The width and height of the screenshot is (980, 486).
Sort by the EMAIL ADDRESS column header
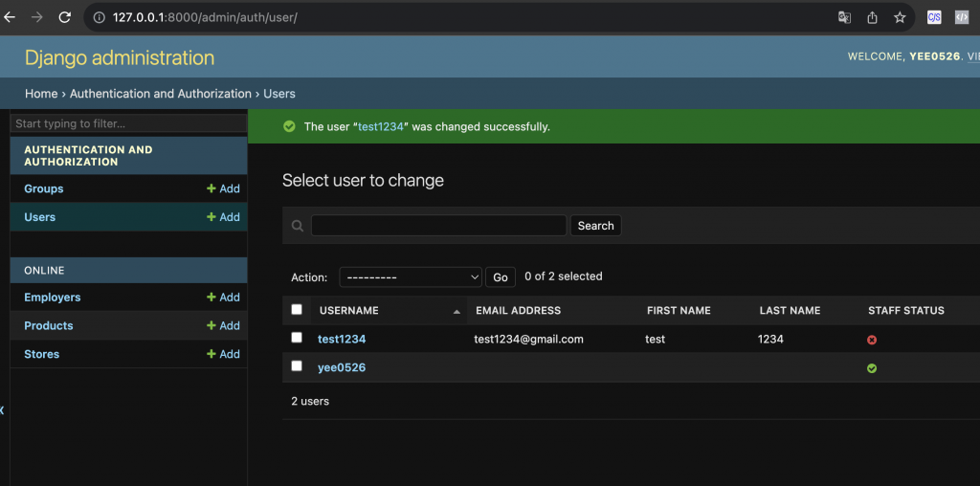pos(518,311)
